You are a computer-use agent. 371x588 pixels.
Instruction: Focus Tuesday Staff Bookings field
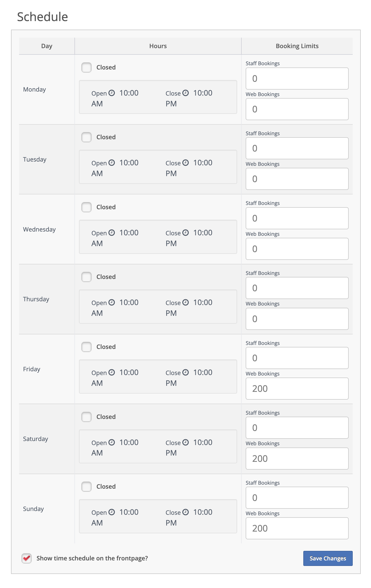click(297, 148)
